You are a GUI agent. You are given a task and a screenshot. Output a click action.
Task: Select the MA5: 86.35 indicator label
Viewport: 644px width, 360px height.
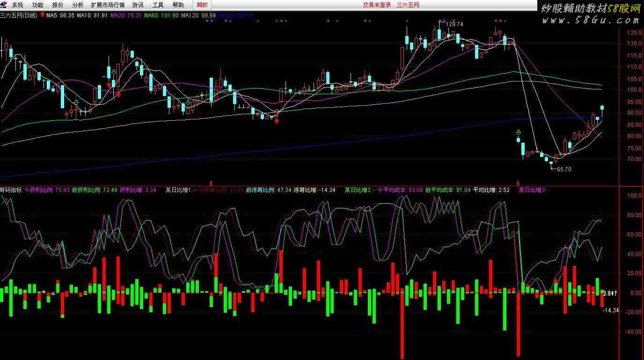point(60,15)
